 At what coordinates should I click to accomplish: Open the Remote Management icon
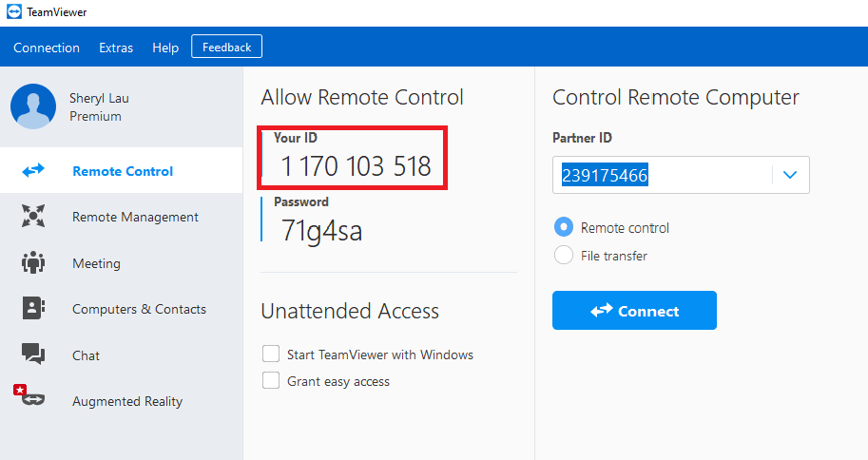(33, 216)
